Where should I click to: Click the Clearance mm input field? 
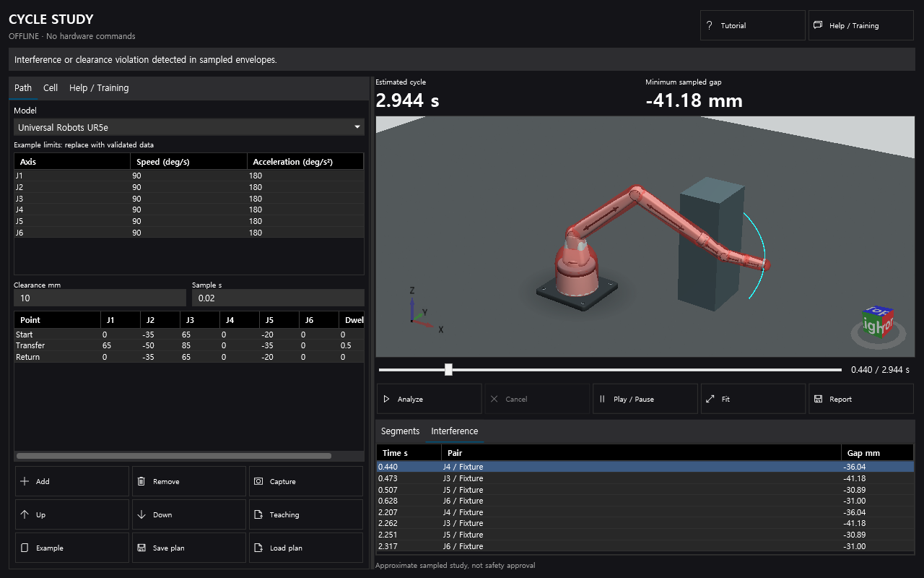click(100, 298)
